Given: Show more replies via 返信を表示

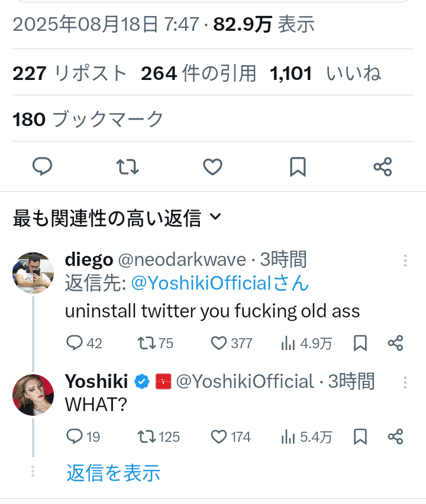Looking at the screenshot, I should click(x=113, y=473).
